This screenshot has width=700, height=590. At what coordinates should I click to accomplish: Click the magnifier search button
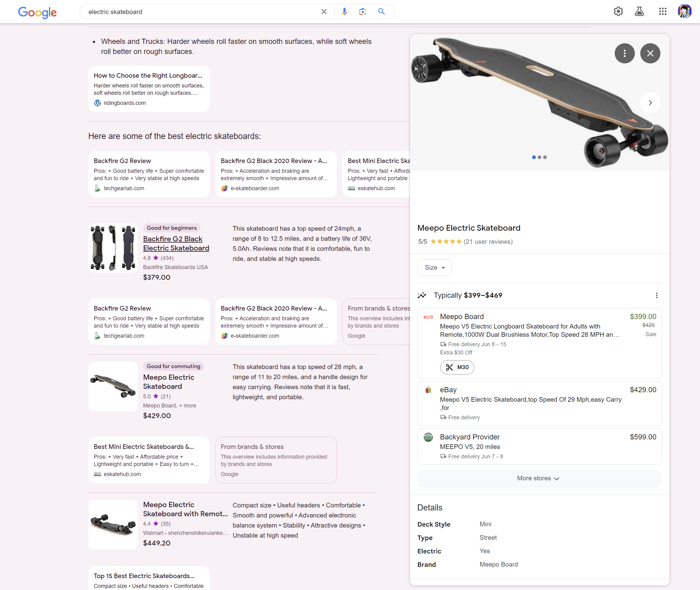pyautogui.click(x=381, y=12)
